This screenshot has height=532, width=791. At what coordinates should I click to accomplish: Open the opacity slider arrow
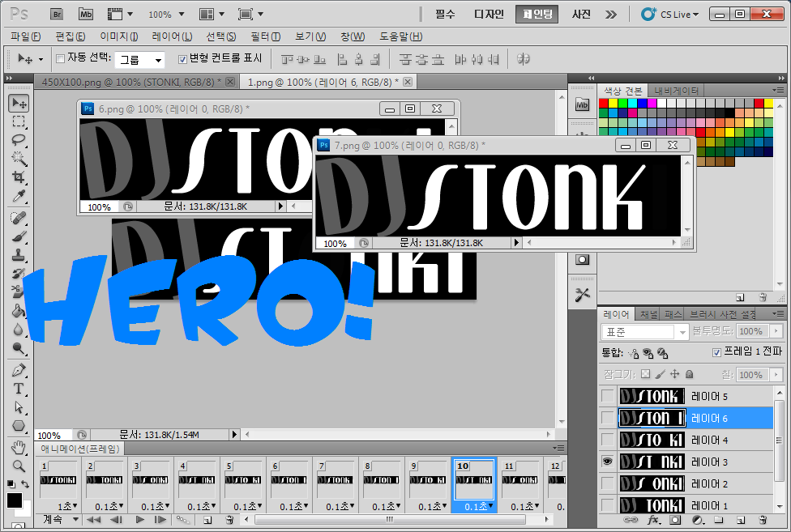click(776, 331)
